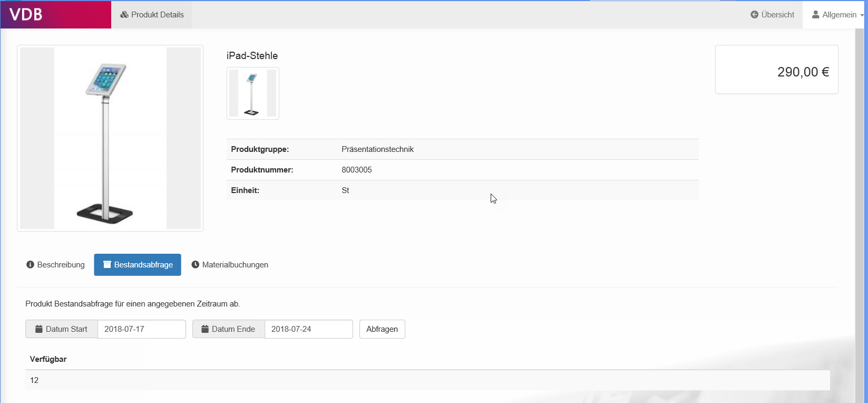
Task: Select the small iPad-Stehle thumbnail
Action: coord(253,93)
